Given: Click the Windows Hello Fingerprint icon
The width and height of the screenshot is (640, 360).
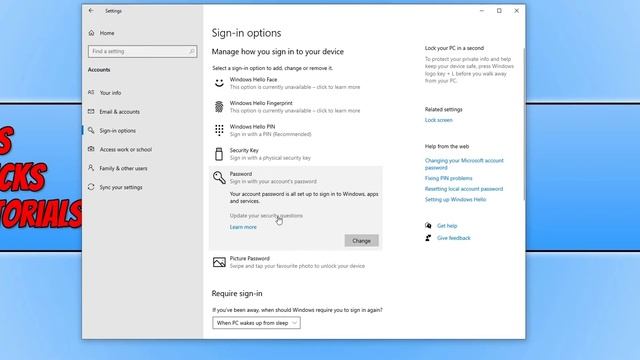Looking at the screenshot, I should tap(219, 107).
